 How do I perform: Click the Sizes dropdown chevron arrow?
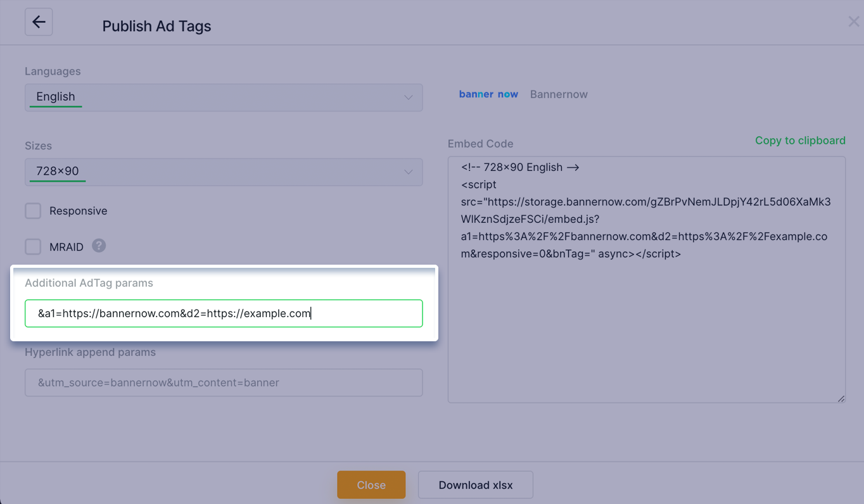click(409, 172)
